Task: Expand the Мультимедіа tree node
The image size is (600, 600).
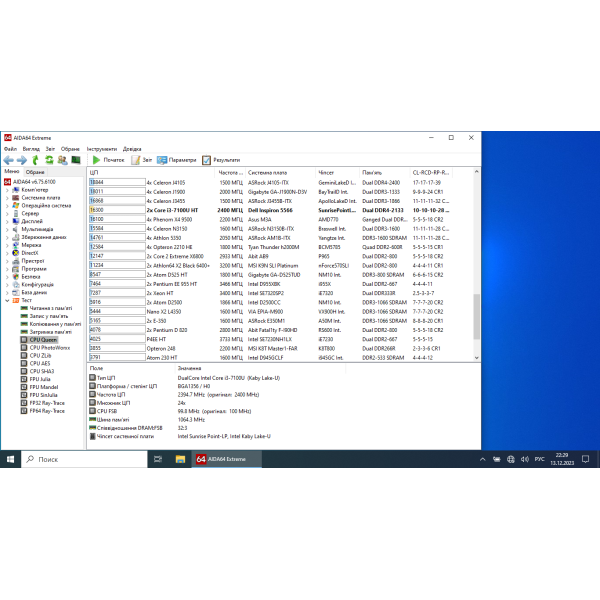Action: coord(7,229)
